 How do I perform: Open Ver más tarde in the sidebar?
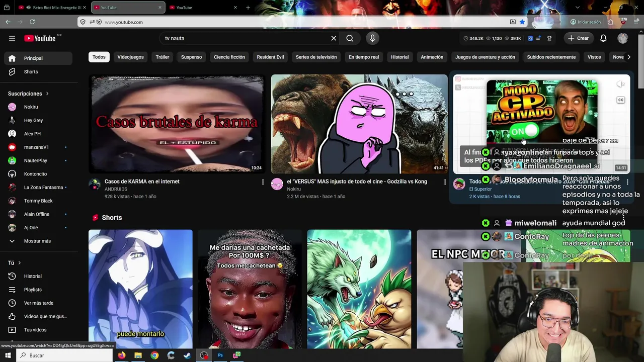click(x=38, y=303)
